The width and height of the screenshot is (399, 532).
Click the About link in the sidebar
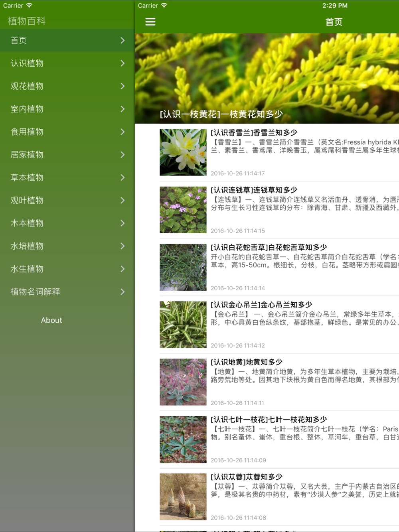coord(51,320)
